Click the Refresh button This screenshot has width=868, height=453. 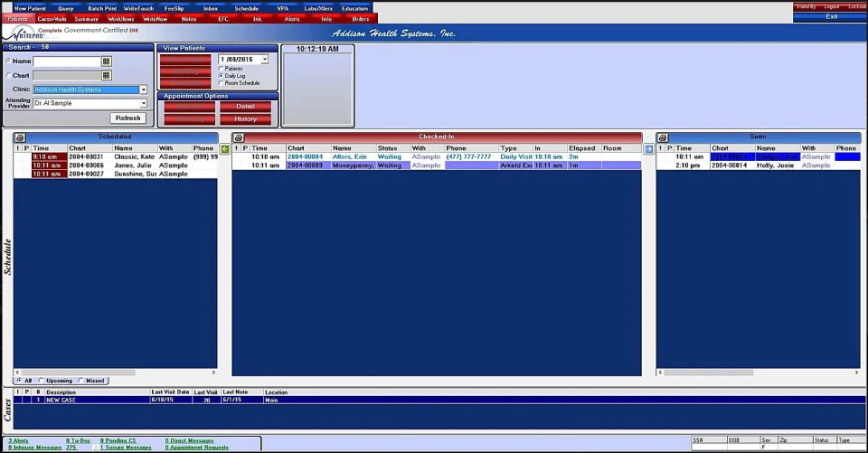point(127,118)
